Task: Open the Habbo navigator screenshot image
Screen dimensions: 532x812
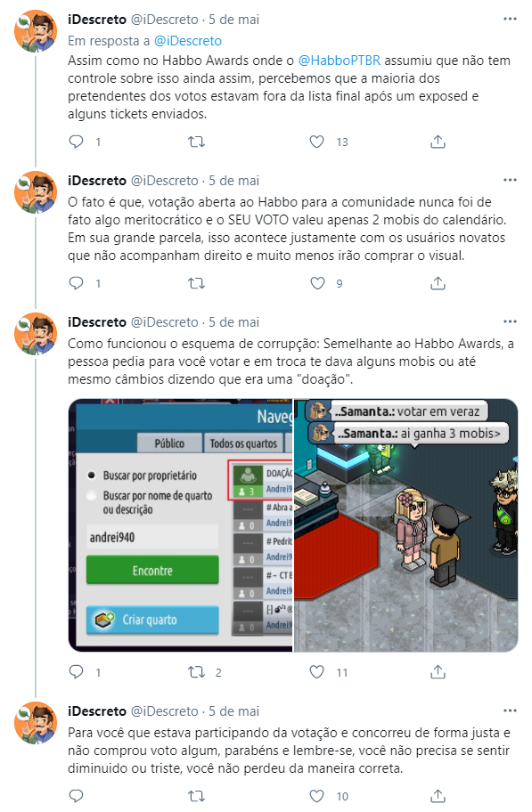Action: click(x=180, y=524)
